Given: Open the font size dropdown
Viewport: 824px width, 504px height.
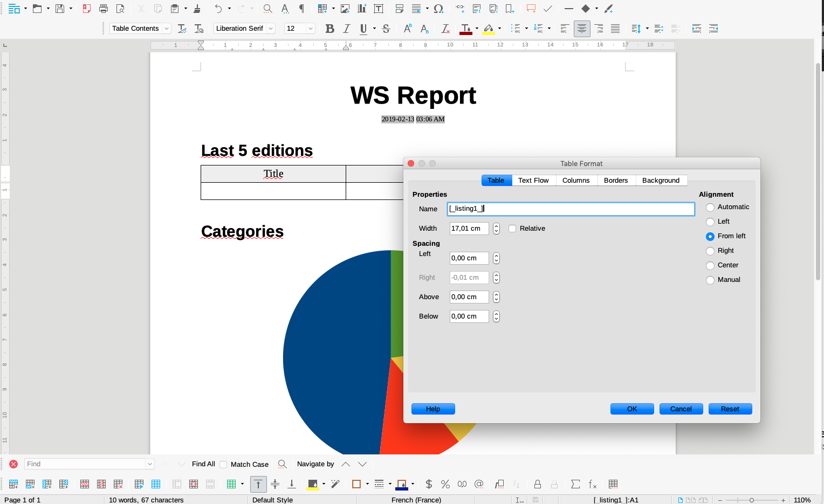Looking at the screenshot, I should pos(311,29).
